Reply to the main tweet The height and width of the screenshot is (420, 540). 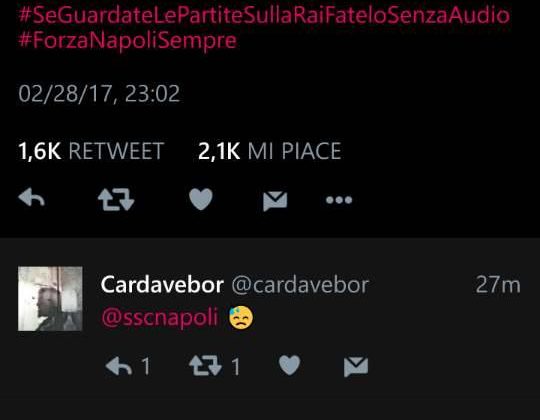(32, 198)
